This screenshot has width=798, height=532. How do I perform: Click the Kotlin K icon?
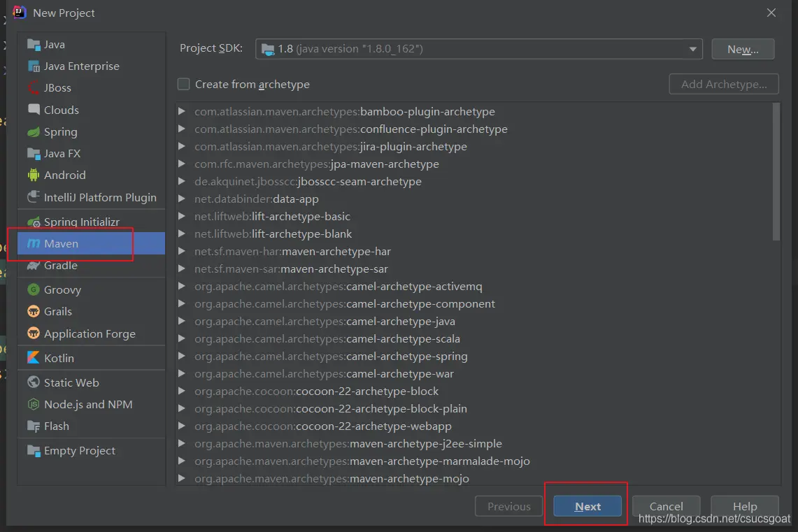(34, 358)
